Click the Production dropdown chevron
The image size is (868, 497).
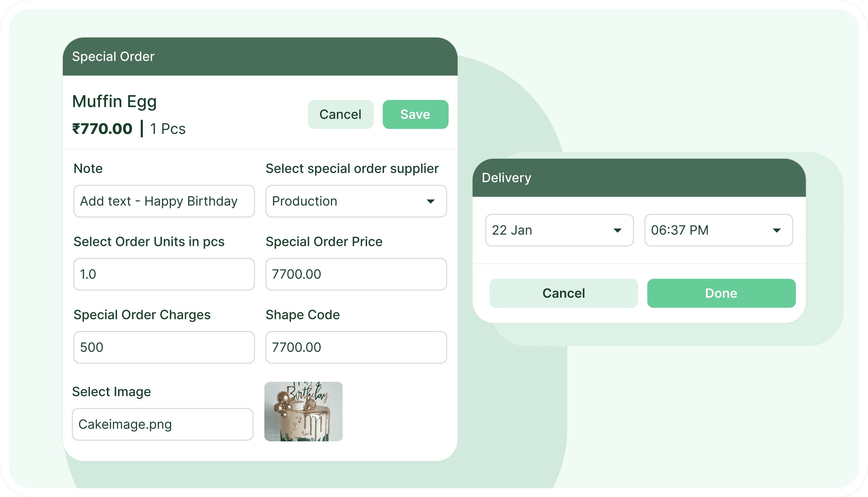[x=431, y=201]
